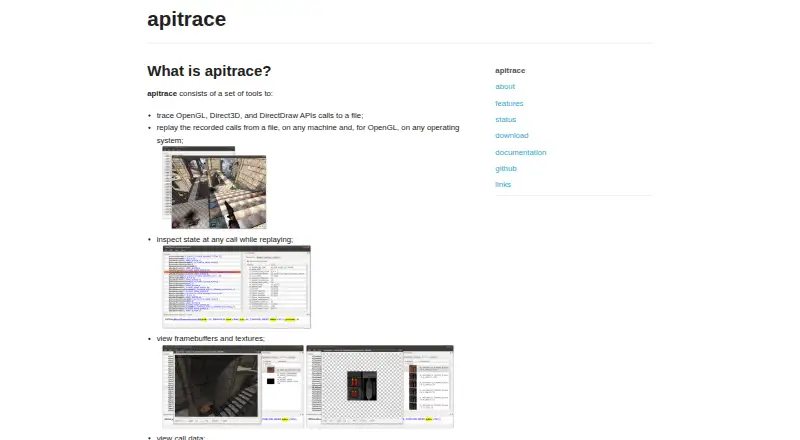
Task: Open the 'links' sidebar entry
Action: pos(503,185)
